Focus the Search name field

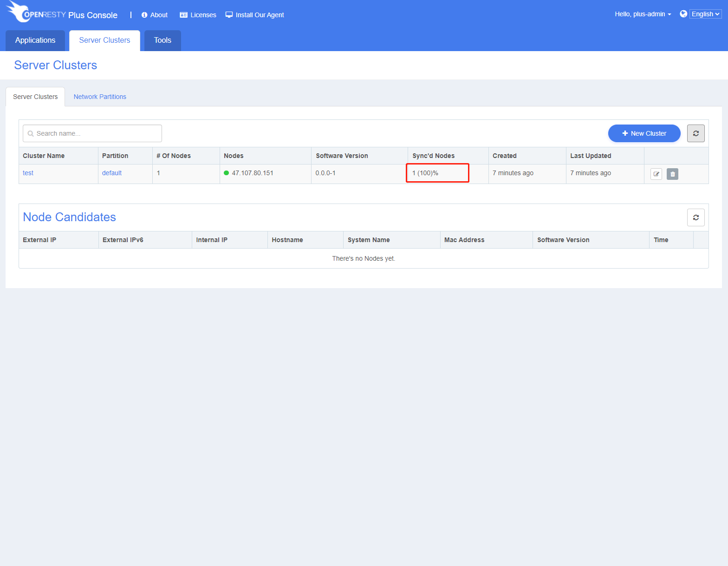(x=92, y=133)
